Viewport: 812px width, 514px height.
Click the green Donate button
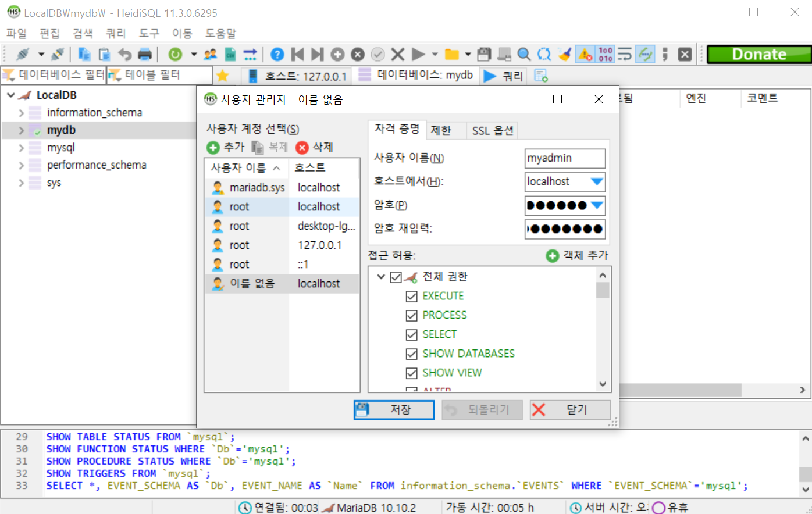759,54
